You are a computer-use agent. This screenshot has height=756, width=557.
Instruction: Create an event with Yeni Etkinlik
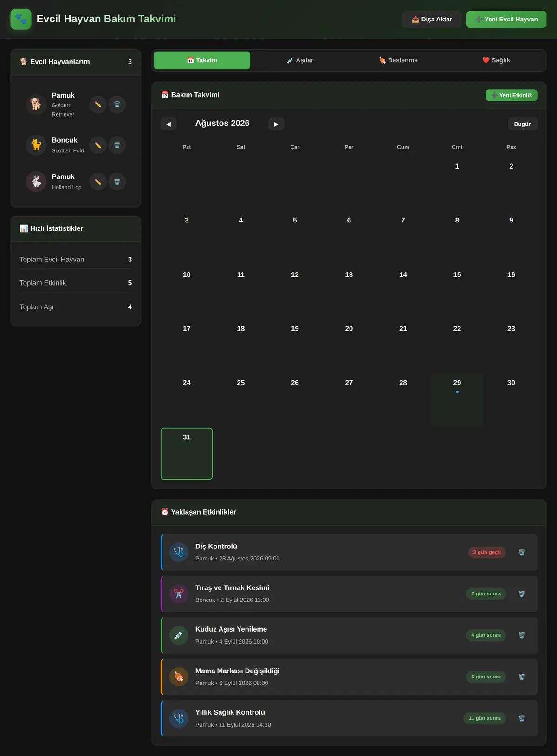tap(512, 95)
